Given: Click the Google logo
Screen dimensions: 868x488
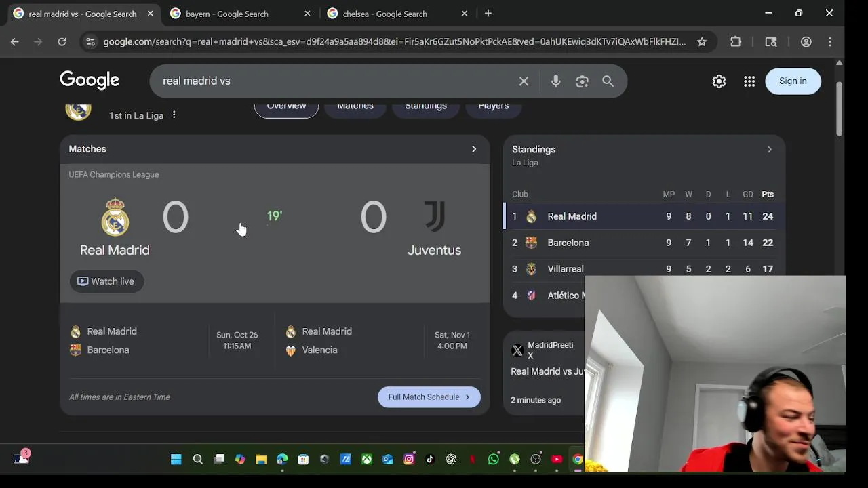Looking at the screenshot, I should click(x=90, y=81).
